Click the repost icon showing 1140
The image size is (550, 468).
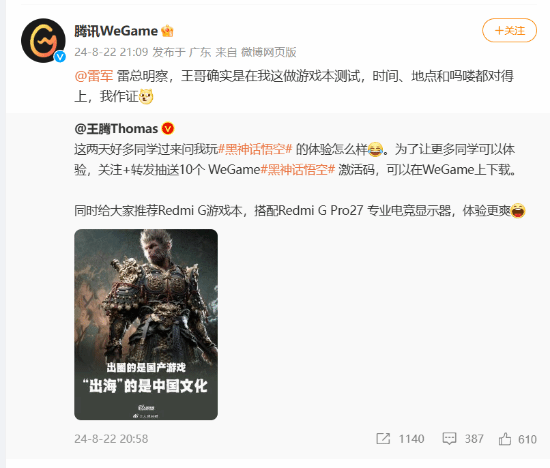tap(383, 439)
